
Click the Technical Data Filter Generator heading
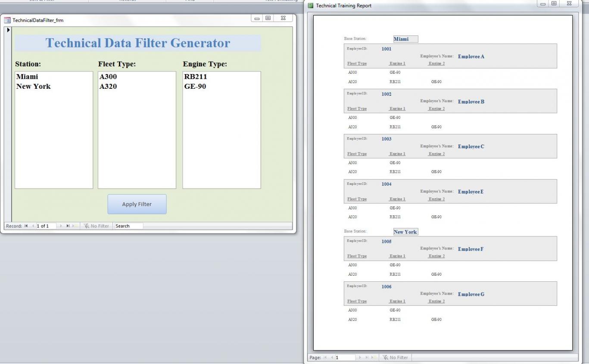(138, 43)
